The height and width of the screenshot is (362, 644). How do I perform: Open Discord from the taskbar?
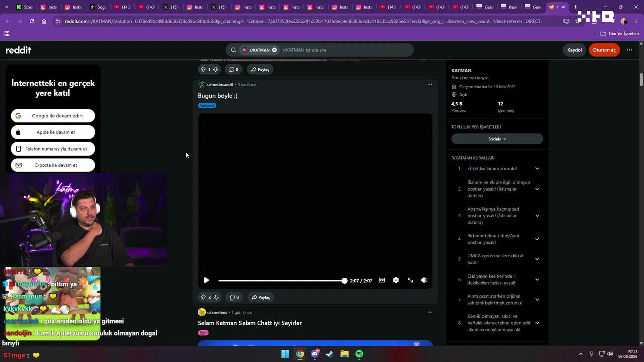pos(315,354)
